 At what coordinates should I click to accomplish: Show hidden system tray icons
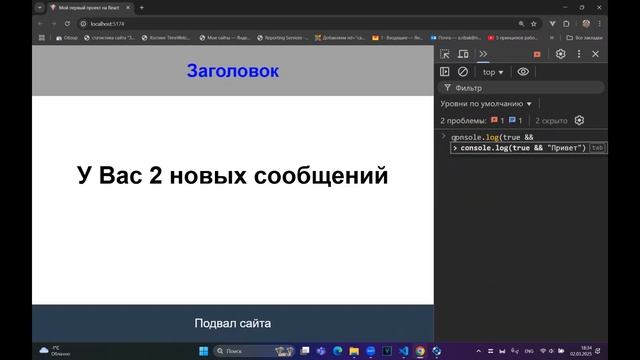(478, 351)
